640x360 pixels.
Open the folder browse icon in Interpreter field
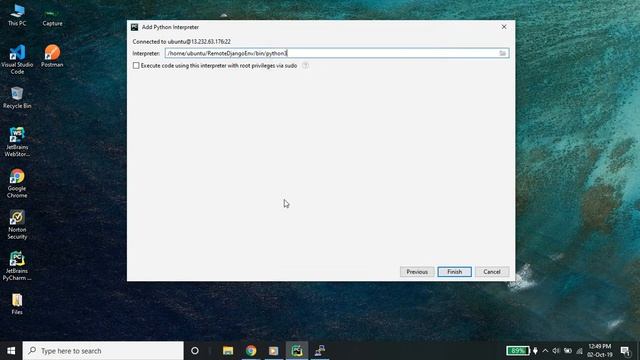(x=502, y=53)
